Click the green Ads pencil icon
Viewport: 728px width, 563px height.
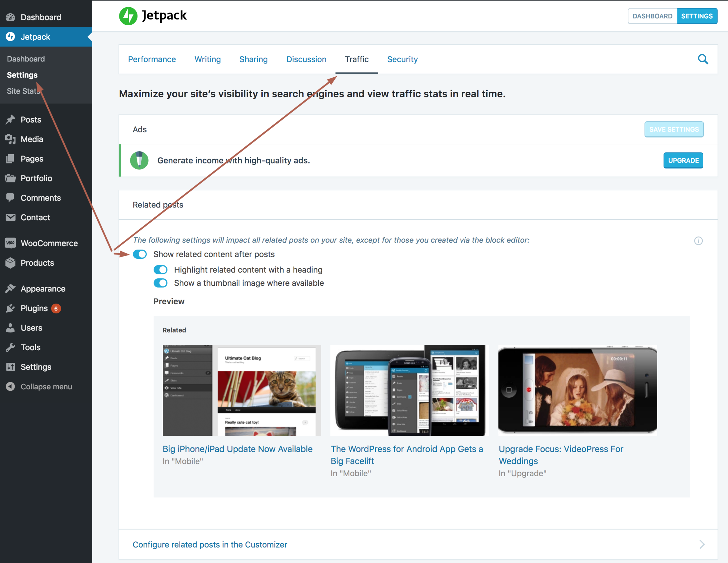pyautogui.click(x=139, y=160)
